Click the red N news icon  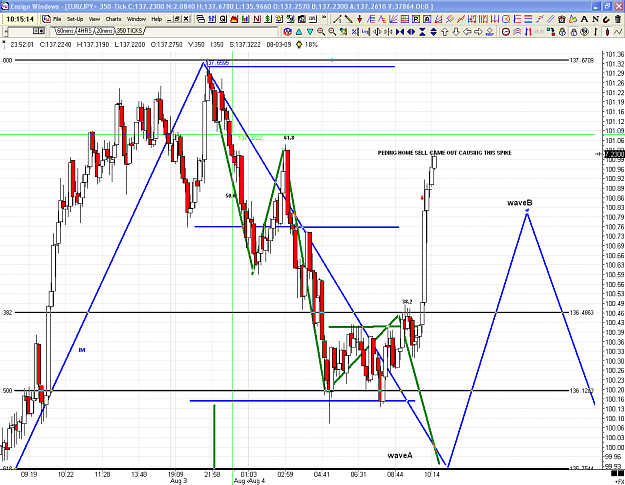coord(257,19)
